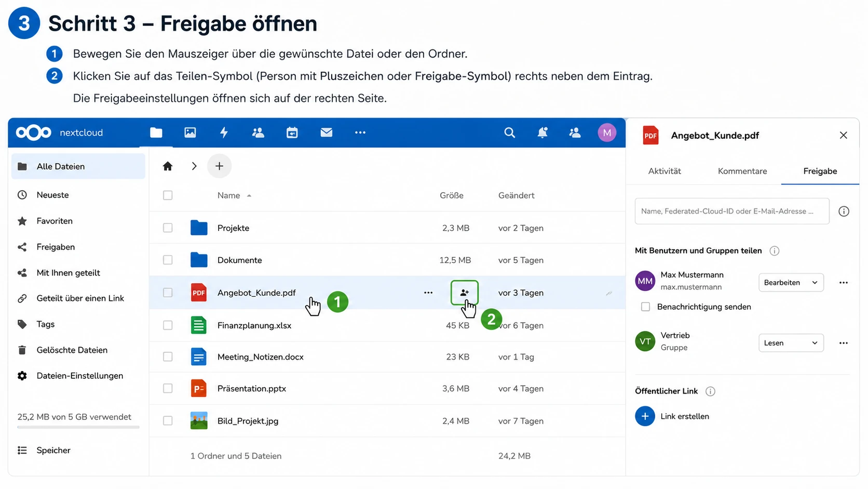Close the Angebot_Kunde.pdf sidebar

click(844, 135)
